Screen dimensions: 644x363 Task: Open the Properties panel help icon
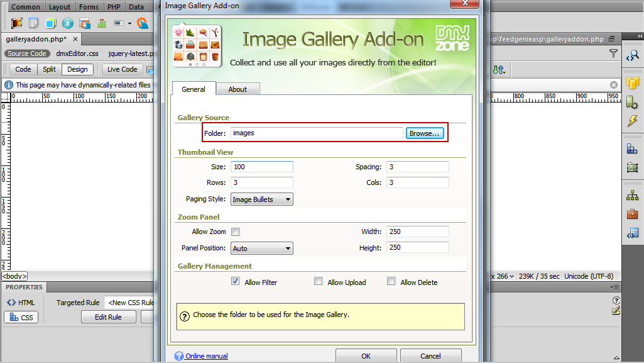pyautogui.click(x=616, y=301)
